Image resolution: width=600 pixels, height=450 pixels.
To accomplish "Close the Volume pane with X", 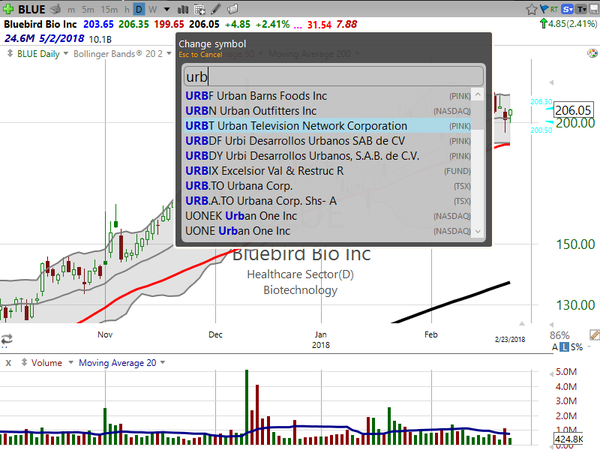I will coord(8,363).
